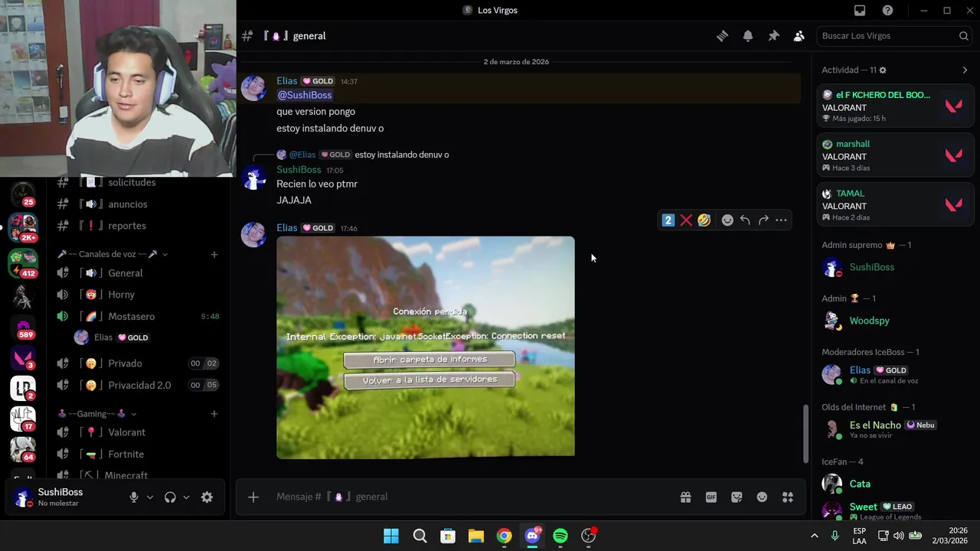
Task: Open Actividad settings gear
Action: [883, 70]
